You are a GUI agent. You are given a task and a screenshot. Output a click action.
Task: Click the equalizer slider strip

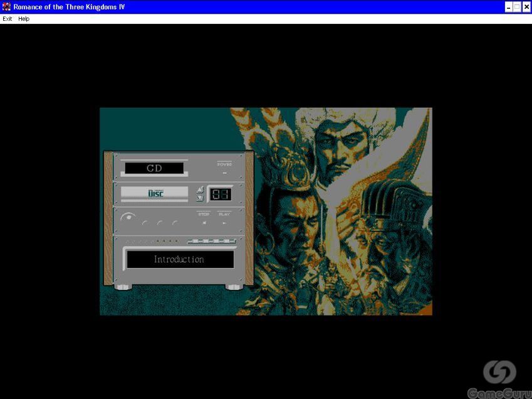click(x=212, y=241)
